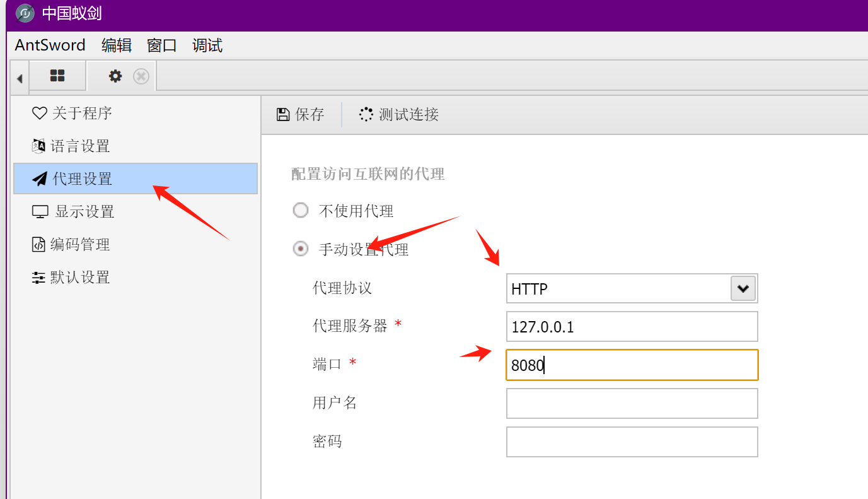
Task: Click the 密码 input field
Action: tap(632, 442)
